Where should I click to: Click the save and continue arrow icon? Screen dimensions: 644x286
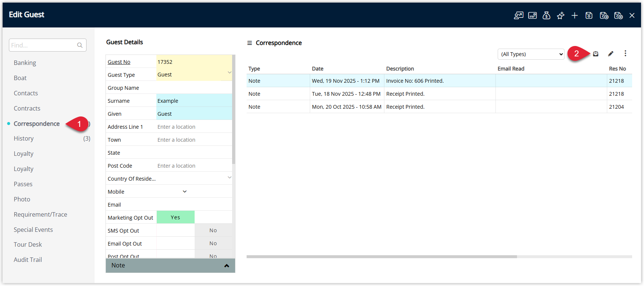click(x=604, y=16)
